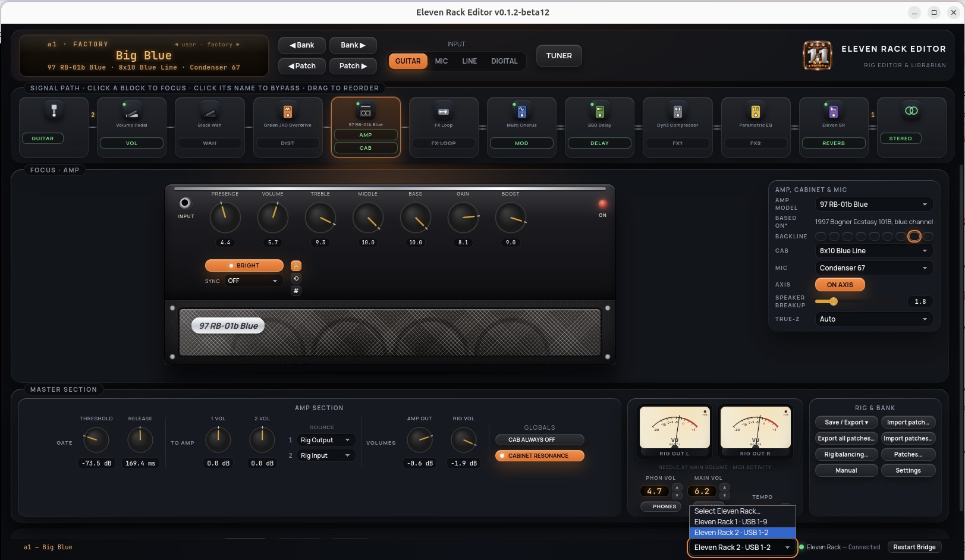965x560 pixels.
Task: Focus the Volume Pedal block icon
Action: click(131, 111)
